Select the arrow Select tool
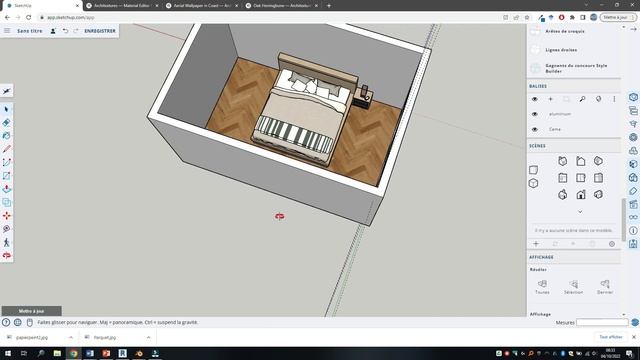This screenshot has height=360, width=640. click(6, 109)
